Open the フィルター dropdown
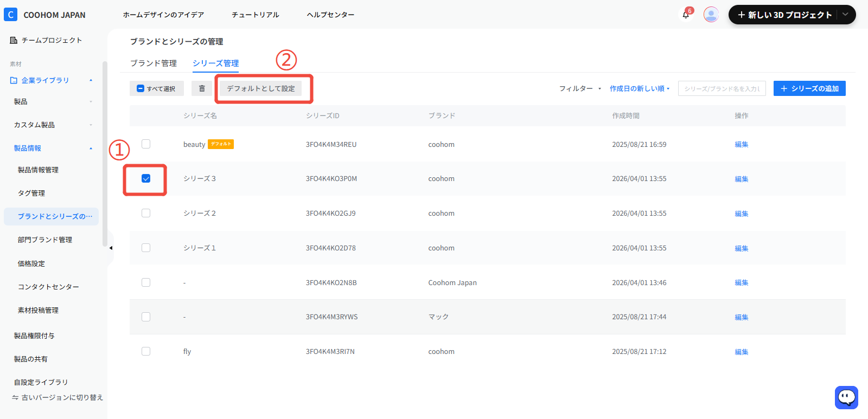 click(x=580, y=88)
